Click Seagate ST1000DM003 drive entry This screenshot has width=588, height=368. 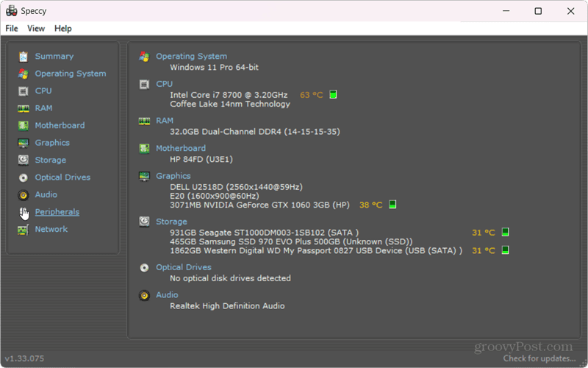[x=265, y=233]
